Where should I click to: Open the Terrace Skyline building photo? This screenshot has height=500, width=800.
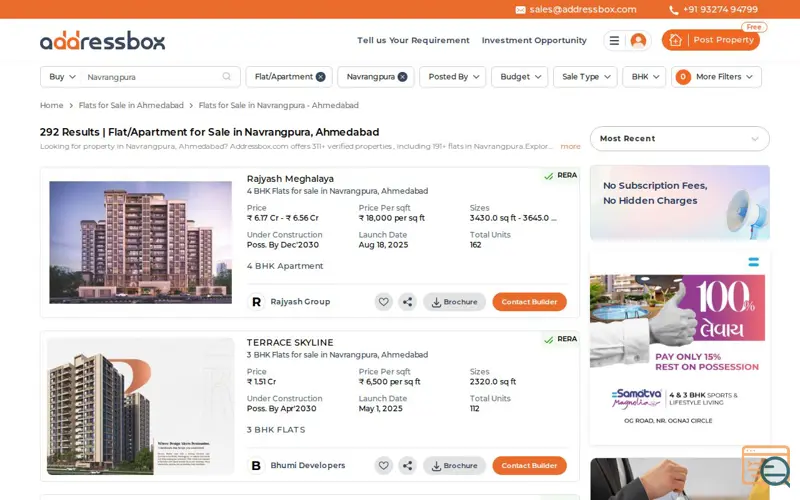coord(140,406)
